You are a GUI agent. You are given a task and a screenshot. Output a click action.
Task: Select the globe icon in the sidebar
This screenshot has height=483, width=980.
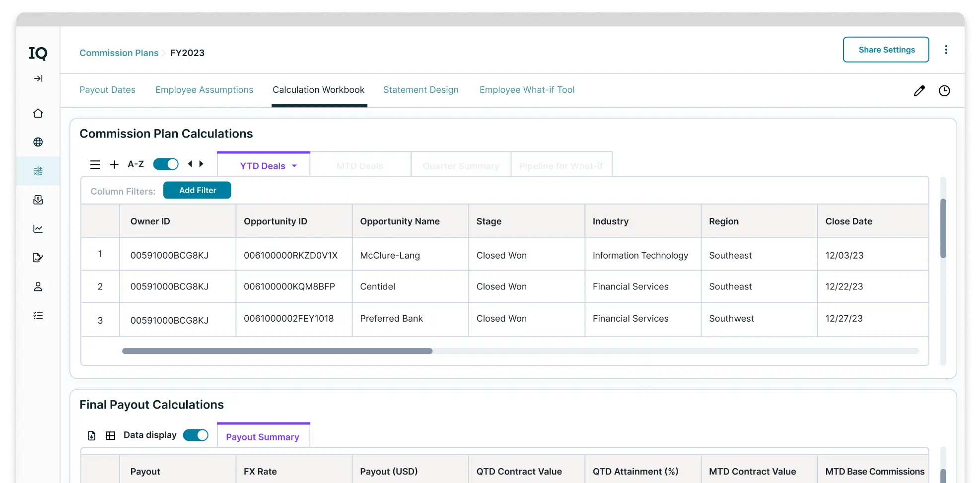pos(38,142)
